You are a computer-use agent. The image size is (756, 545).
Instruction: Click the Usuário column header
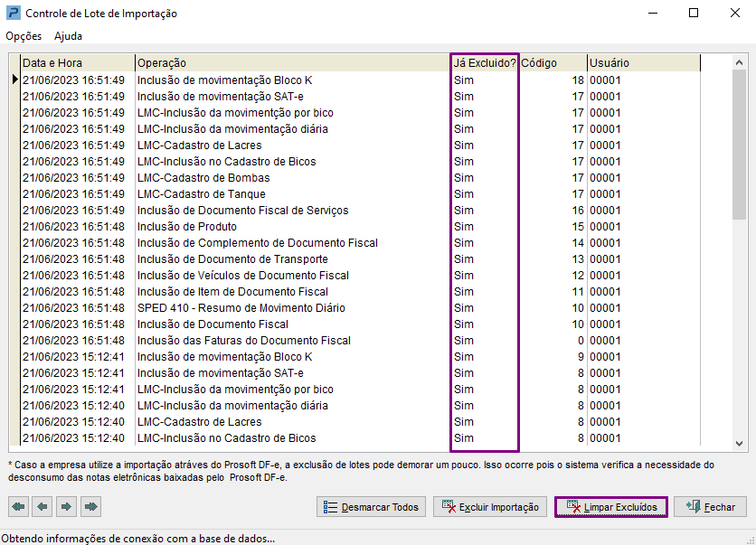tap(644, 62)
